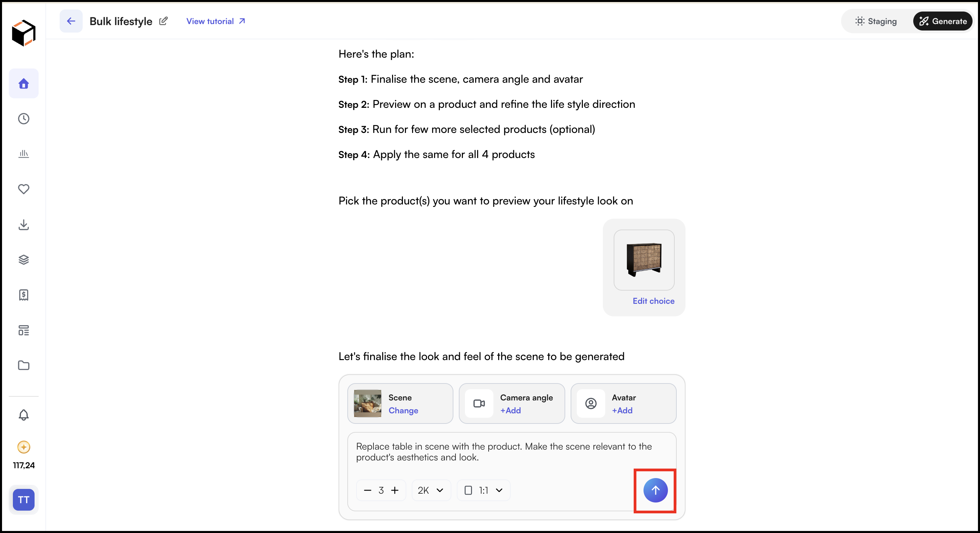Edit the Bulk lifestyle title pencil icon

click(163, 21)
